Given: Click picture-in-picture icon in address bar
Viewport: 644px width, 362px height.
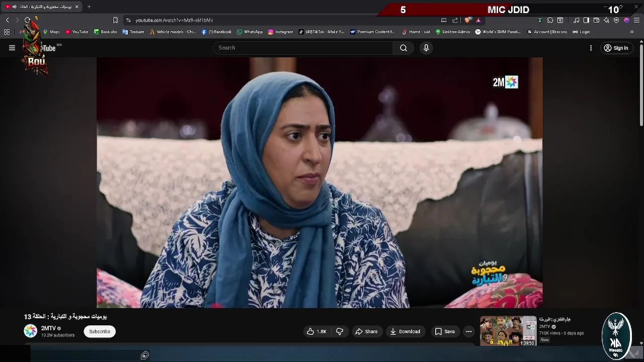Looking at the screenshot, I should [444, 20].
